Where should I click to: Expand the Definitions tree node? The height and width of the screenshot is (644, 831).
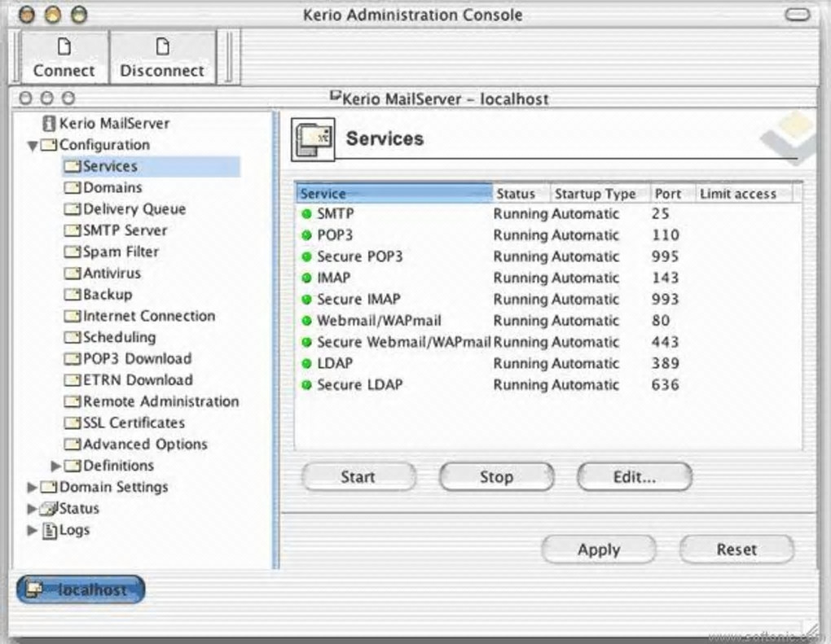[55, 466]
